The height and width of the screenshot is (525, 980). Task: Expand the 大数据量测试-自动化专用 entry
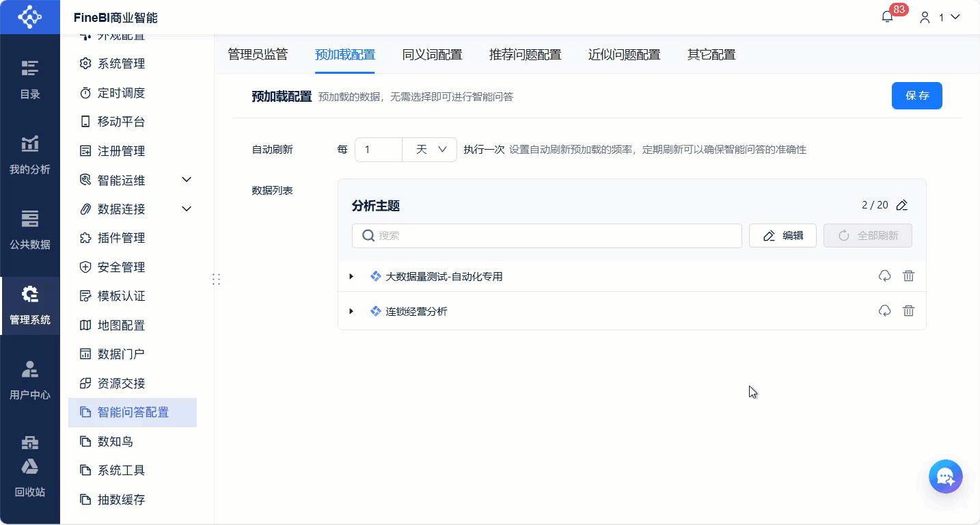pyautogui.click(x=351, y=276)
